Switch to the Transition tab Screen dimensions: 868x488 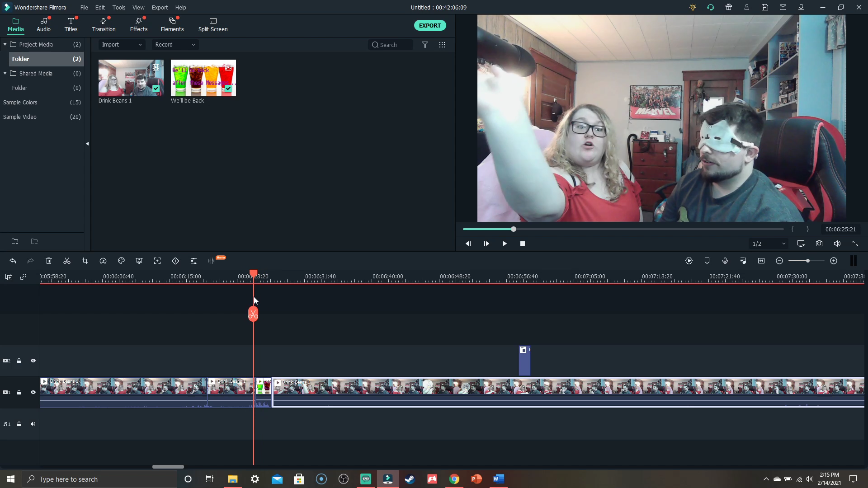coord(104,25)
